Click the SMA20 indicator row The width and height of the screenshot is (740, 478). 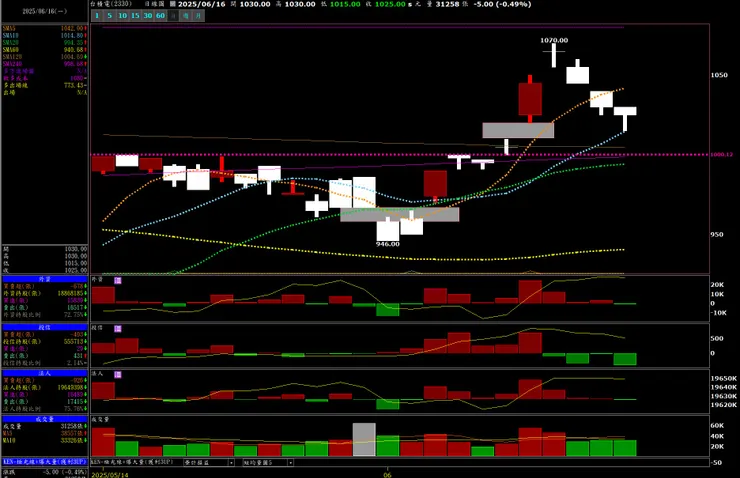tap(45, 42)
